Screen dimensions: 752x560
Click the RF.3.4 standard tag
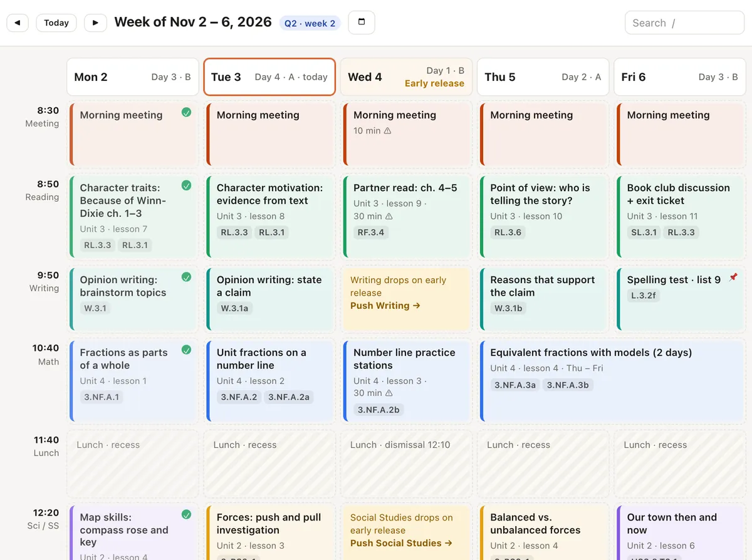(371, 232)
